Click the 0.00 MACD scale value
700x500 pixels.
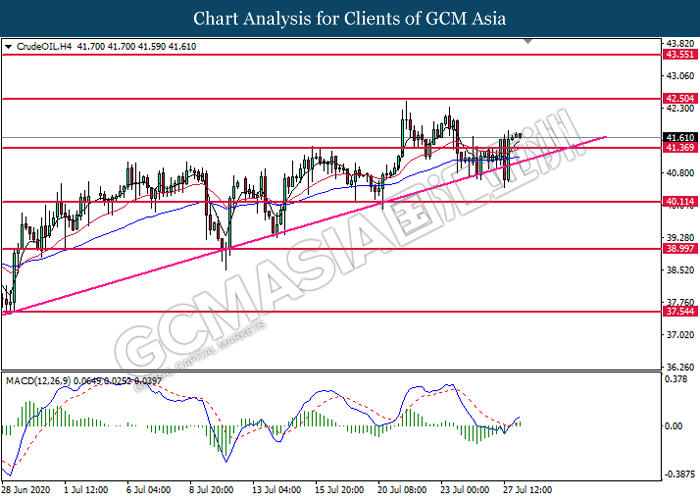[x=674, y=426]
